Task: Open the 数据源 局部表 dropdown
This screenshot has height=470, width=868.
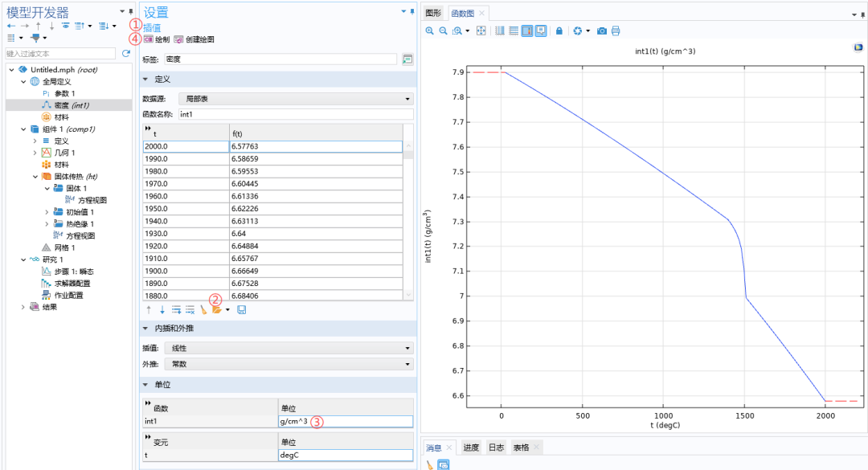Action: [296, 99]
